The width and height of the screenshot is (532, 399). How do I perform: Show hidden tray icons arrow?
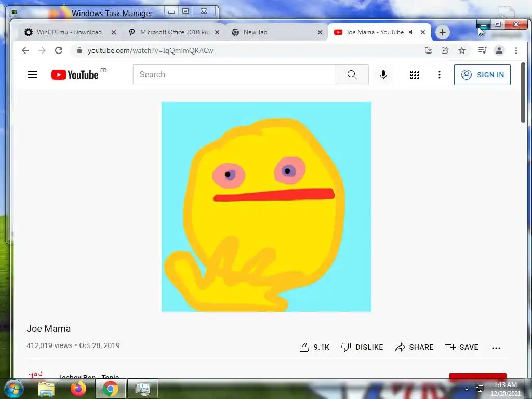click(467, 389)
